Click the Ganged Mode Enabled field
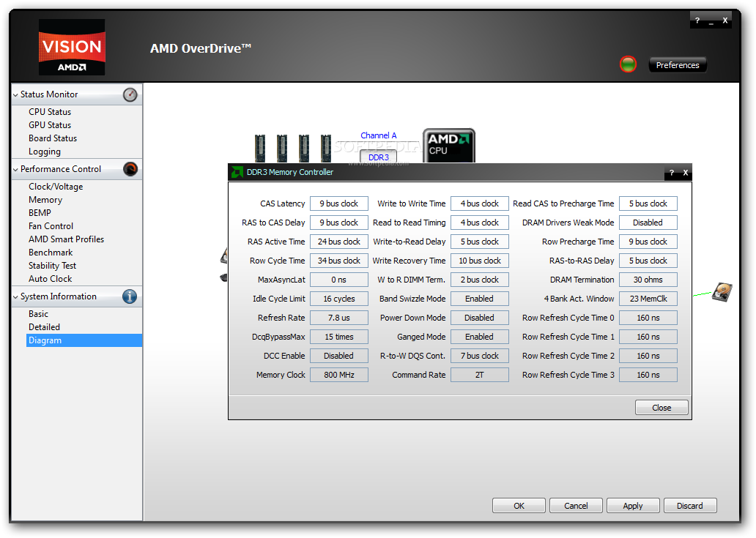Image resolution: width=756 pixels, height=538 pixels. (x=480, y=337)
